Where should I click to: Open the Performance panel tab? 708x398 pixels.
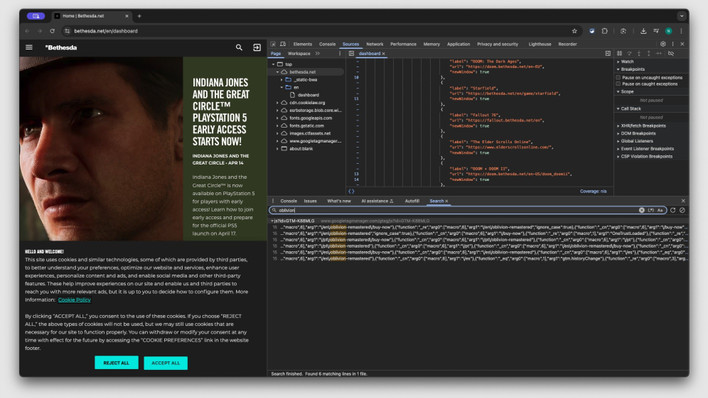click(403, 44)
